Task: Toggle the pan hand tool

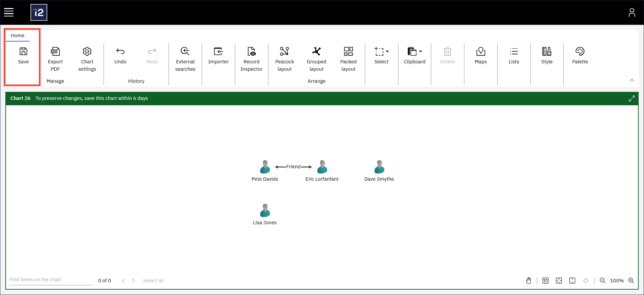Action: coord(528,281)
